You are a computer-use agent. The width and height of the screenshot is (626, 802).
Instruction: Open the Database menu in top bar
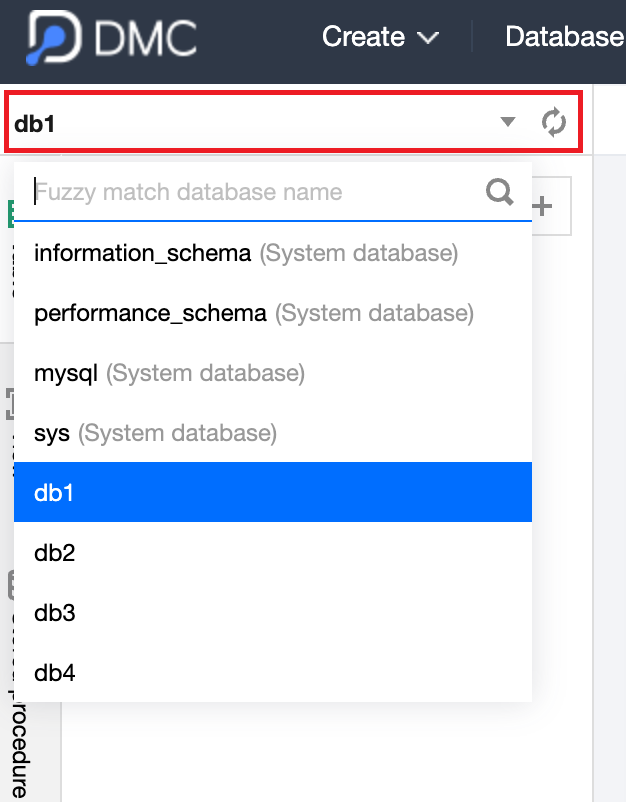(564, 38)
